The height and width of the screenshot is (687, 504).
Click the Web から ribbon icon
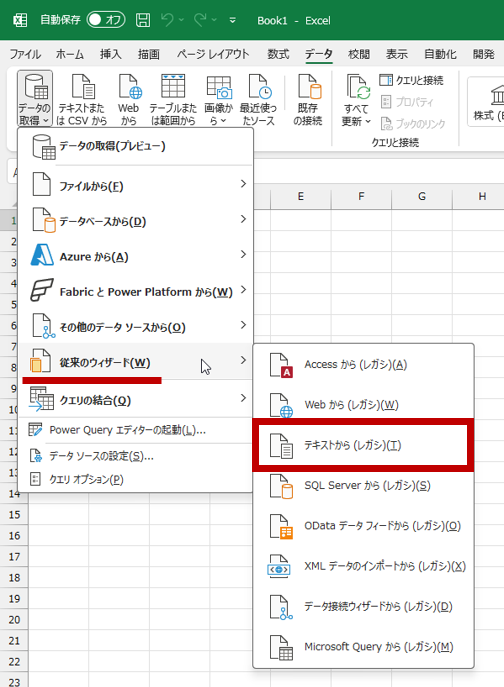128,99
